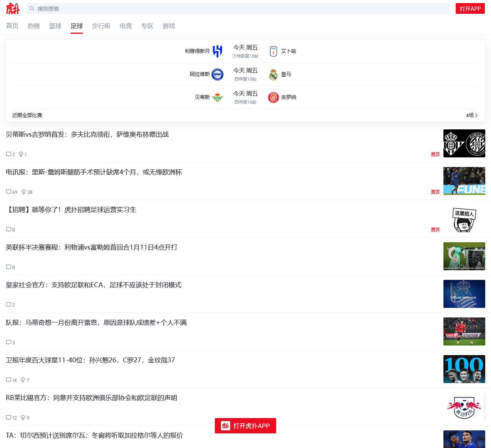Click the Real Betis team crest
The height and width of the screenshot is (448, 491).
[217, 97]
